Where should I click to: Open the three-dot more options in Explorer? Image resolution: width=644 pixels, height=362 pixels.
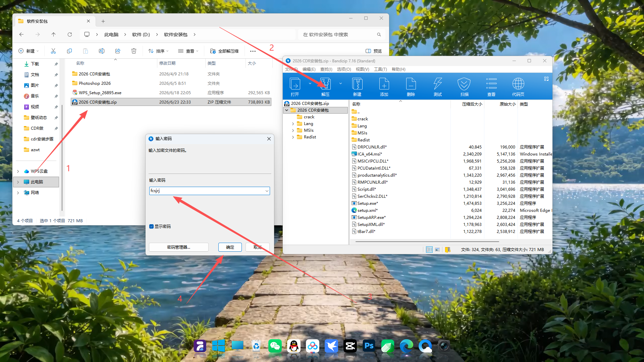pos(253,51)
